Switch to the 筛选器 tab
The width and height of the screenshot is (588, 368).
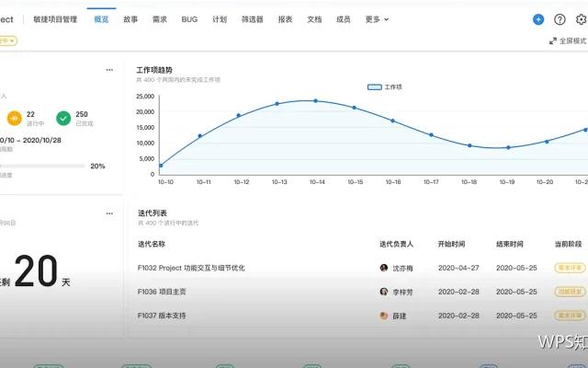coord(253,19)
